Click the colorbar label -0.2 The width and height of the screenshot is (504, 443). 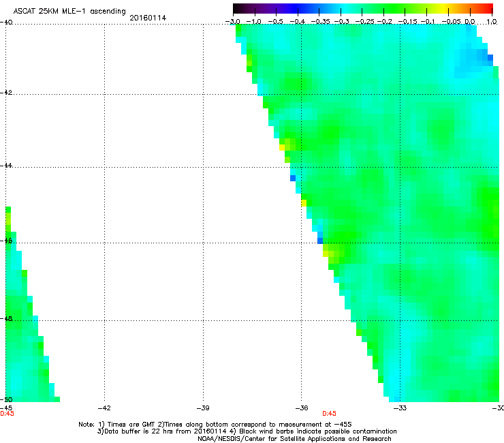pyautogui.click(x=385, y=22)
